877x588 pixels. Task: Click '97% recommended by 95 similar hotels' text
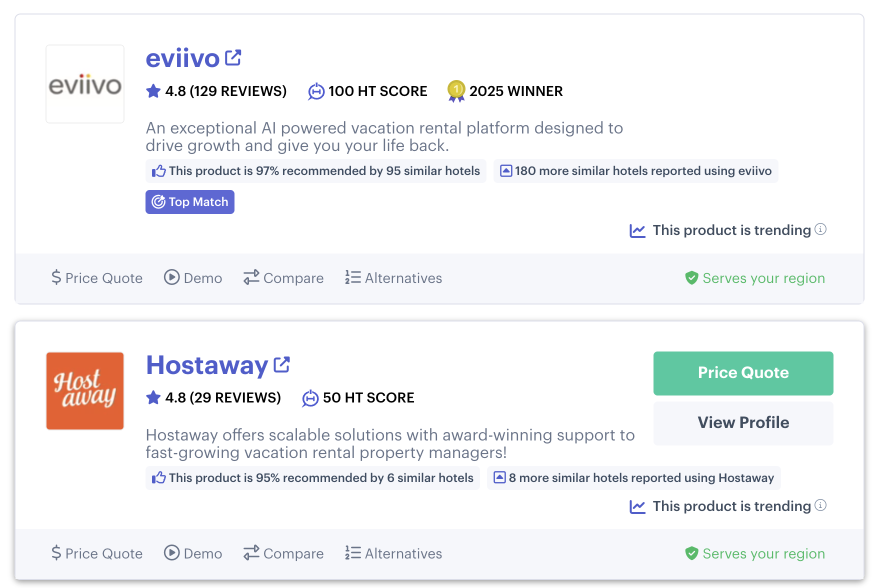324,171
